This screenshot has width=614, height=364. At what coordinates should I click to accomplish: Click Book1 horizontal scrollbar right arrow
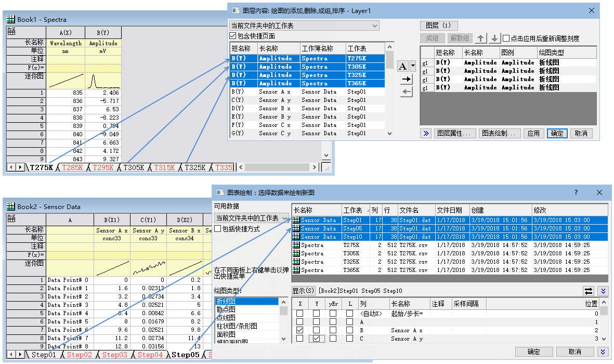tap(314, 167)
